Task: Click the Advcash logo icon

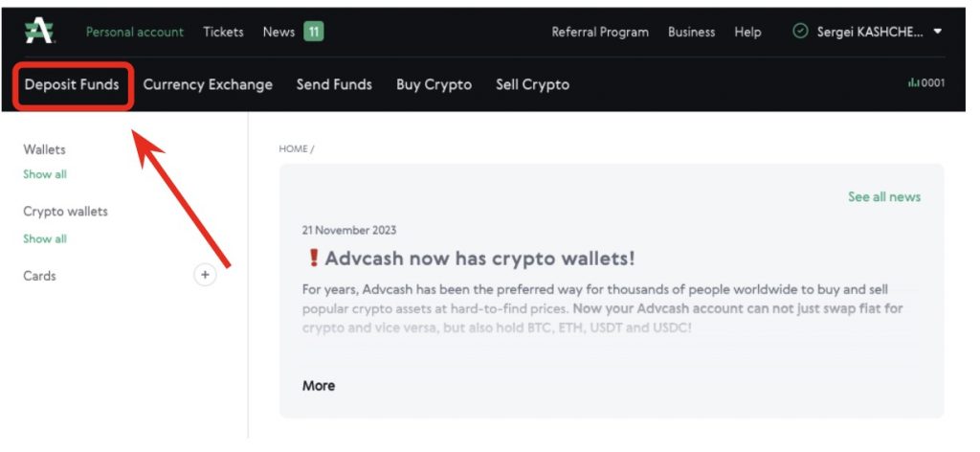Action: (39, 32)
